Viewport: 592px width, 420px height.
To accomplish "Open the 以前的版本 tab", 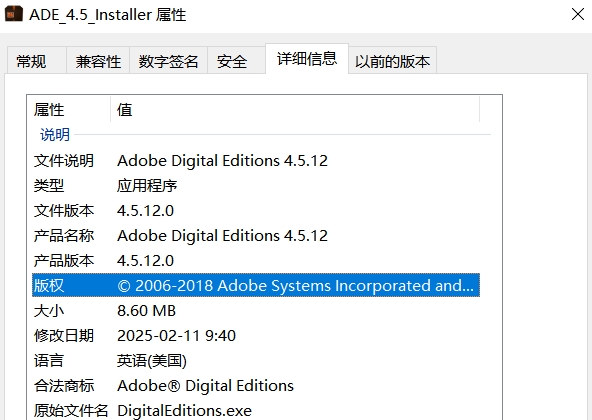I will click(392, 61).
